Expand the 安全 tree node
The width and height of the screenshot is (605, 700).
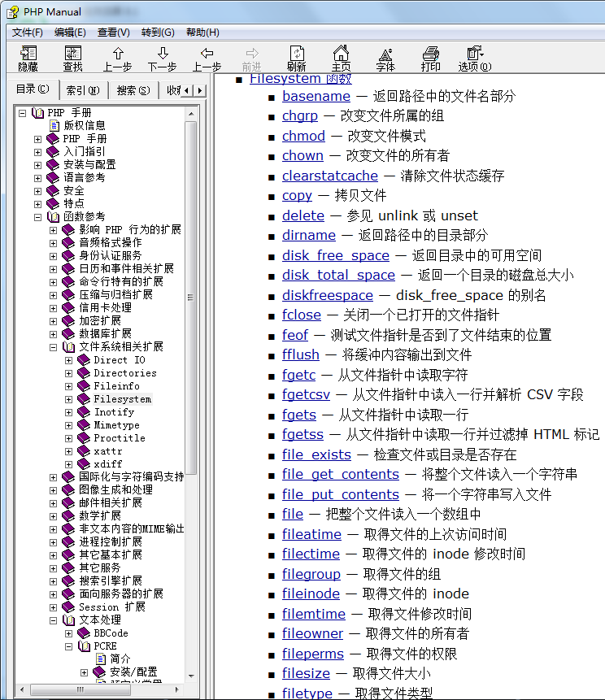pyautogui.click(x=38, y=191)
